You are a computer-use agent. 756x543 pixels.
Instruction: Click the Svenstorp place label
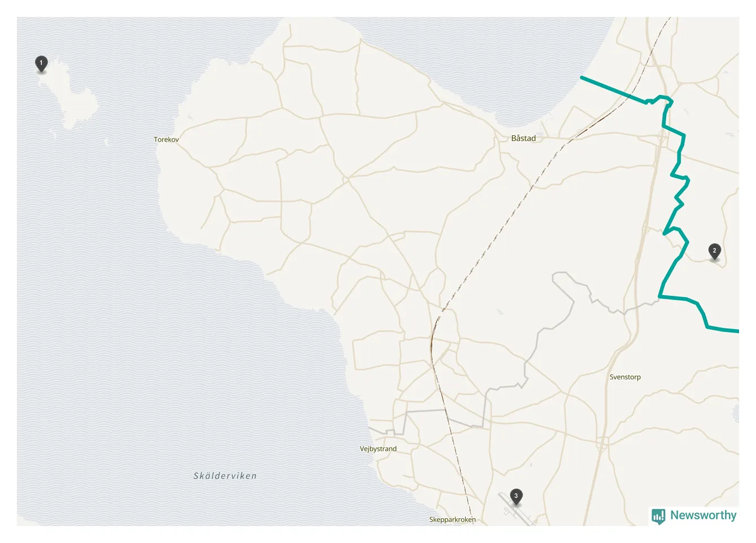click(x=625, y=377)
